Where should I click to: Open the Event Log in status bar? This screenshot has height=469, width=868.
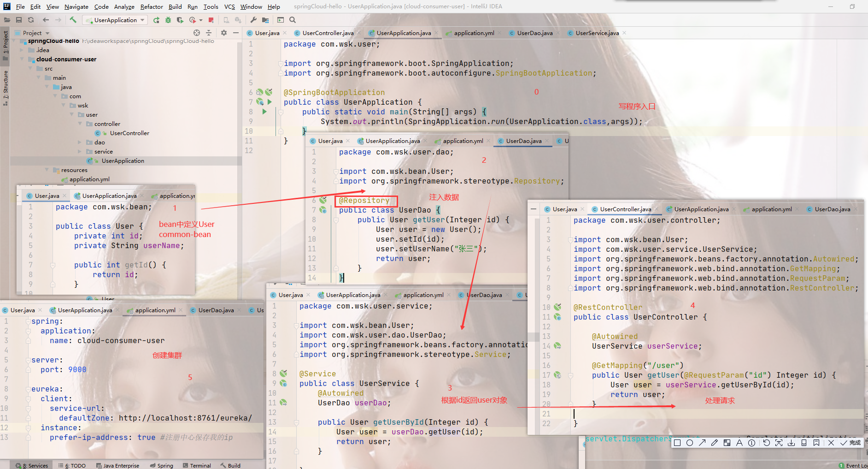tap(853, 465)
